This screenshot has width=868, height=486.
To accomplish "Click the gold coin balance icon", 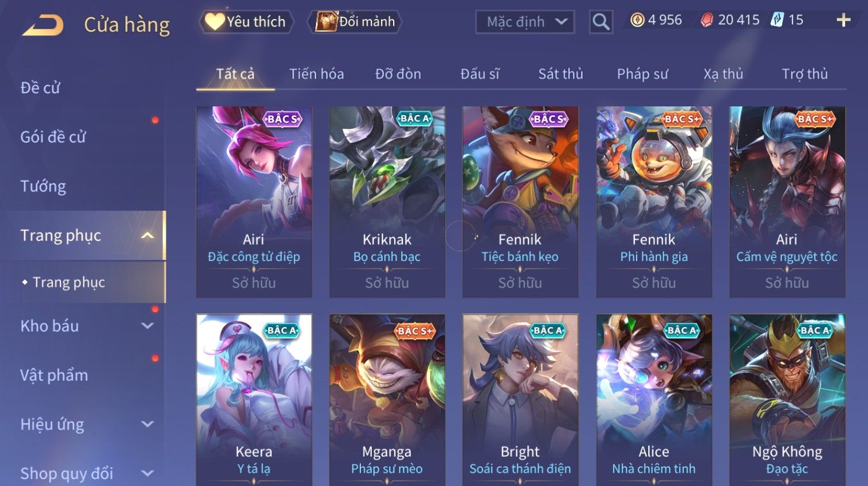I will pyautogui.click(x=637, y=20).
